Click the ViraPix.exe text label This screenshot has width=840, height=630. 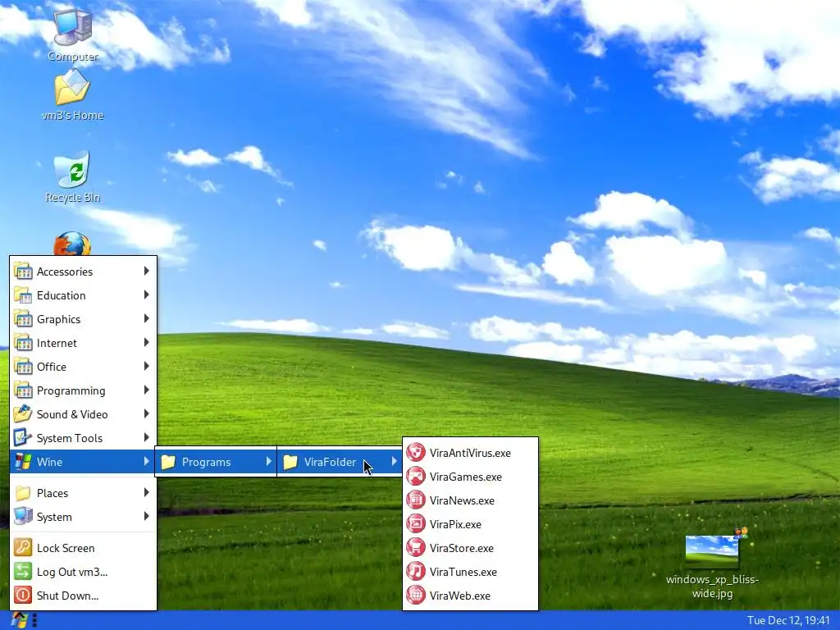coord(455,524)
